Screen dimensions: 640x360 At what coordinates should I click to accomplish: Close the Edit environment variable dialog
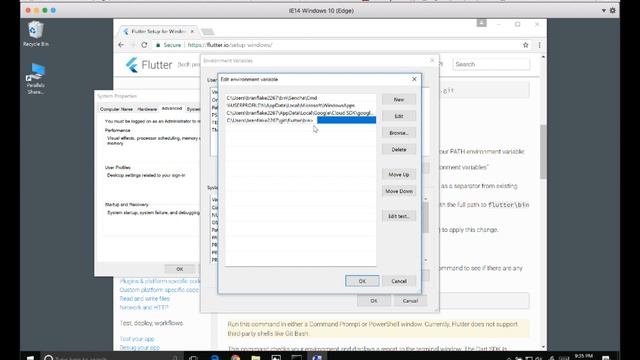[414, 79]
